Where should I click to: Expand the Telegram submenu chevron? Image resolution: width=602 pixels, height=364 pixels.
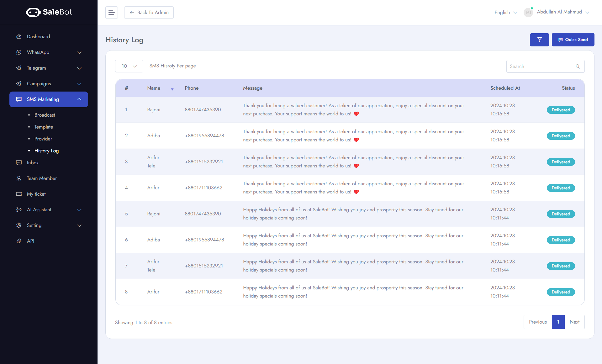point(79,68)
